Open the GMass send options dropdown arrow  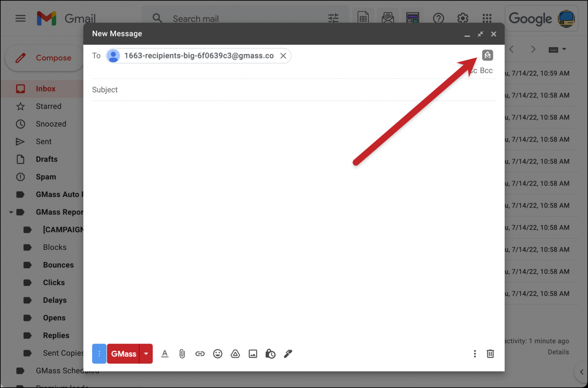click(x=146, y=354)
